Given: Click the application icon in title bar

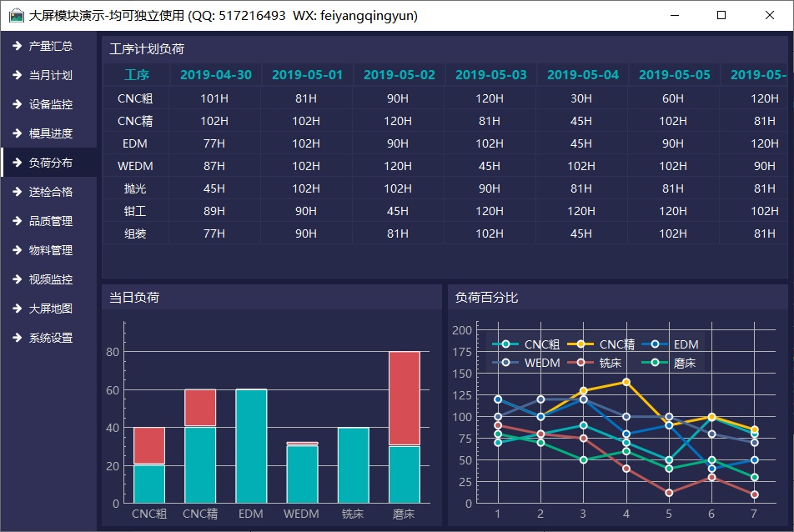Looking at the screenshot, I should 16,16.
